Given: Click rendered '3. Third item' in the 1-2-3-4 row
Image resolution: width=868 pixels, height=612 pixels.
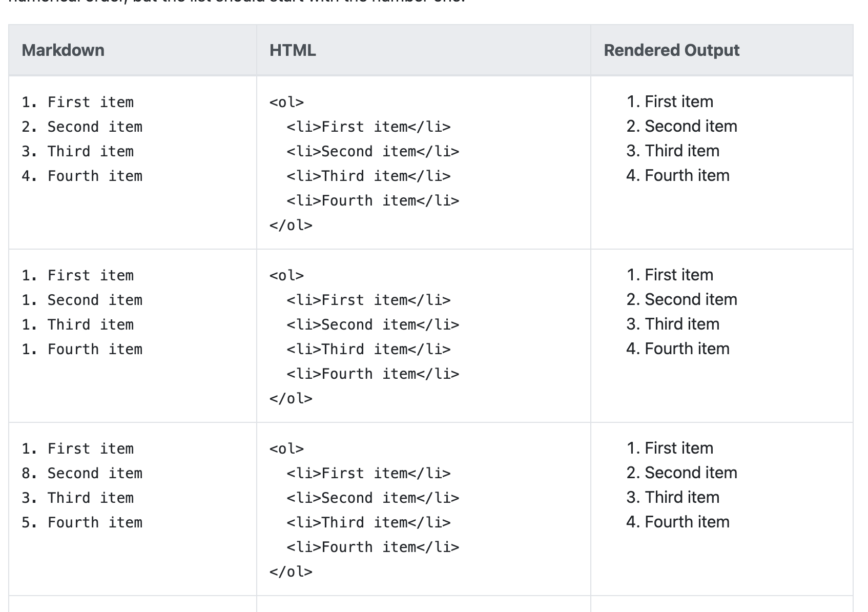Looking at the screenshot, I should pos(673,151).
